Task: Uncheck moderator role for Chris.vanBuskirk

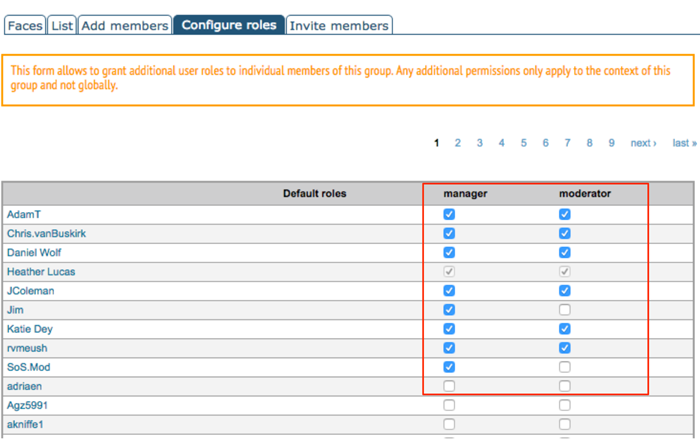Action: (565, 233)
